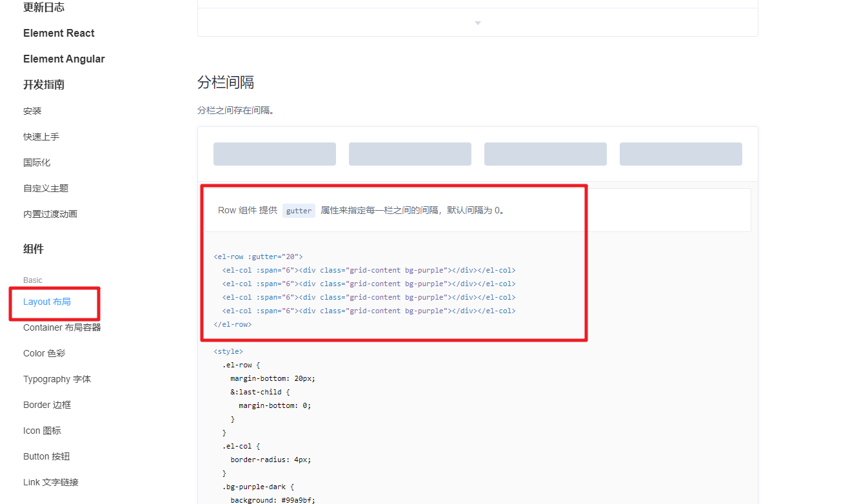Navigate to the Button 按钮 page

[x=46, y=456]
